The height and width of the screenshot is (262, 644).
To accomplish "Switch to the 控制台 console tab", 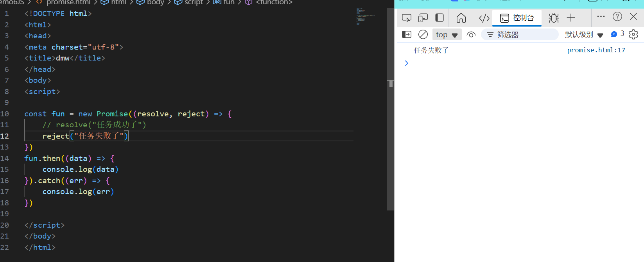I will pos(517,18).
